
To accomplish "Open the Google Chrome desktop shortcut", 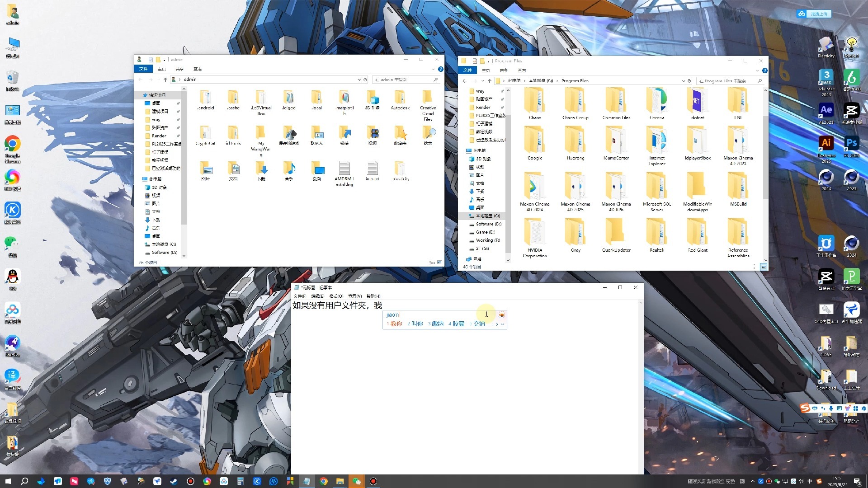I will [x=13, y=149].
